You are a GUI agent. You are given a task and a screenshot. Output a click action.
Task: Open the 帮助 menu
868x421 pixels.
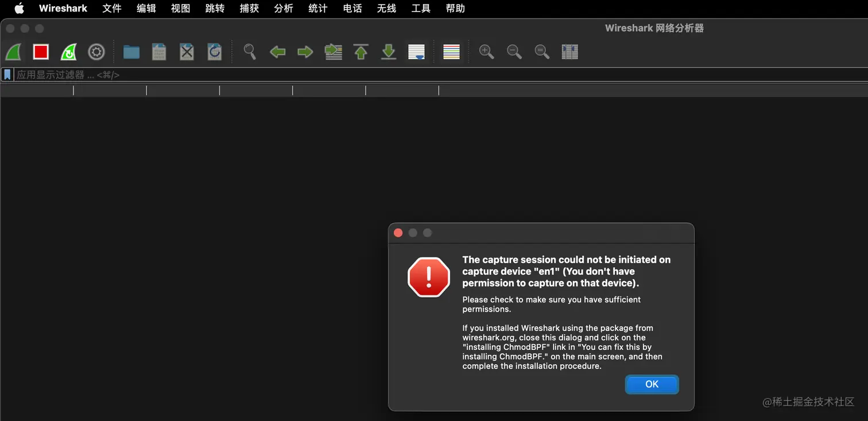[x=455, y=9]
